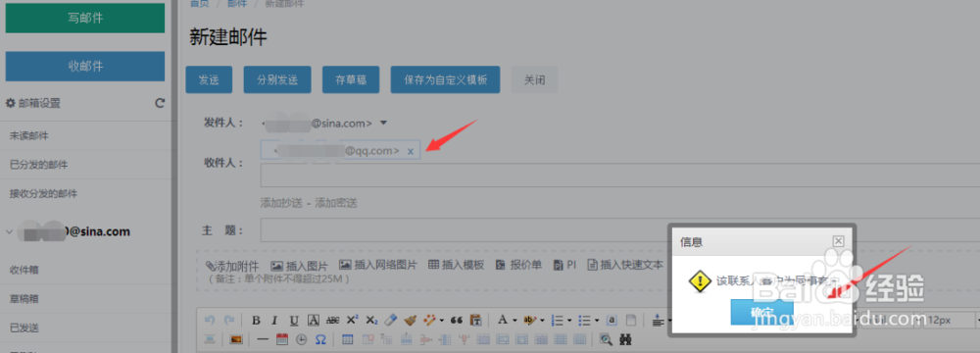Click the bordered letter 'a' icon in toolbar
Image resolution: width=980 pixels, height=353 pixels.
612,320
